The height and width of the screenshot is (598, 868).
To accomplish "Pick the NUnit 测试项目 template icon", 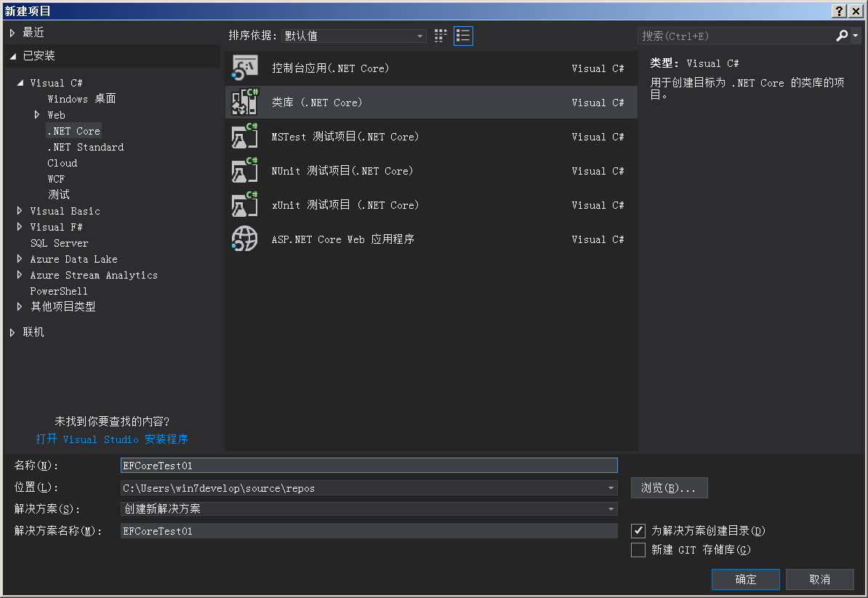I will [x=244, y=170].
